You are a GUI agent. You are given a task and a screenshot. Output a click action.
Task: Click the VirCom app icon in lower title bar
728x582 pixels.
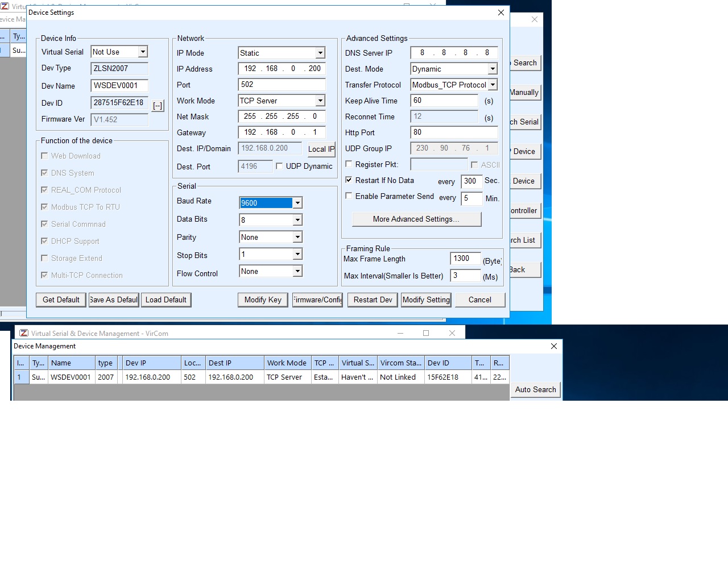pos(24,333)
